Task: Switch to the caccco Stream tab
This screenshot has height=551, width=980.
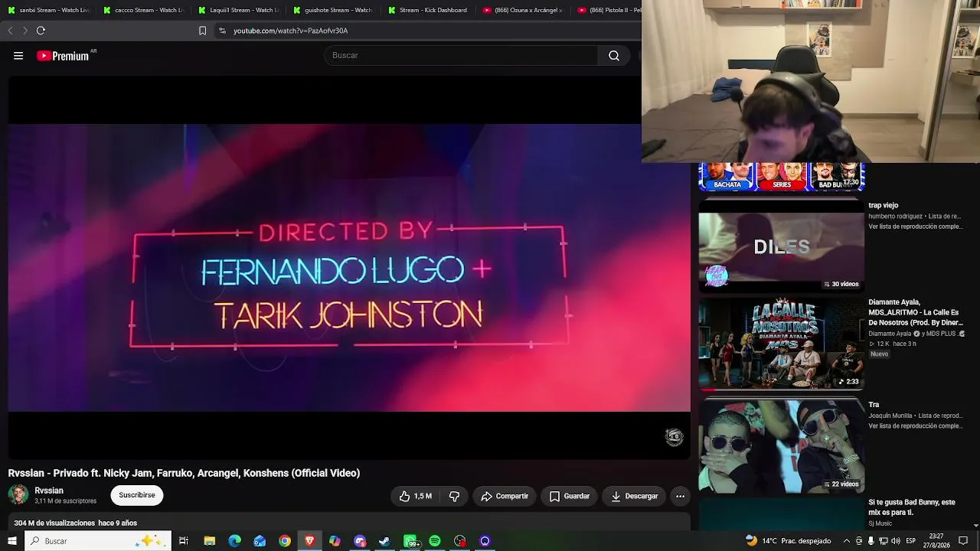Action: click(144, 10)
